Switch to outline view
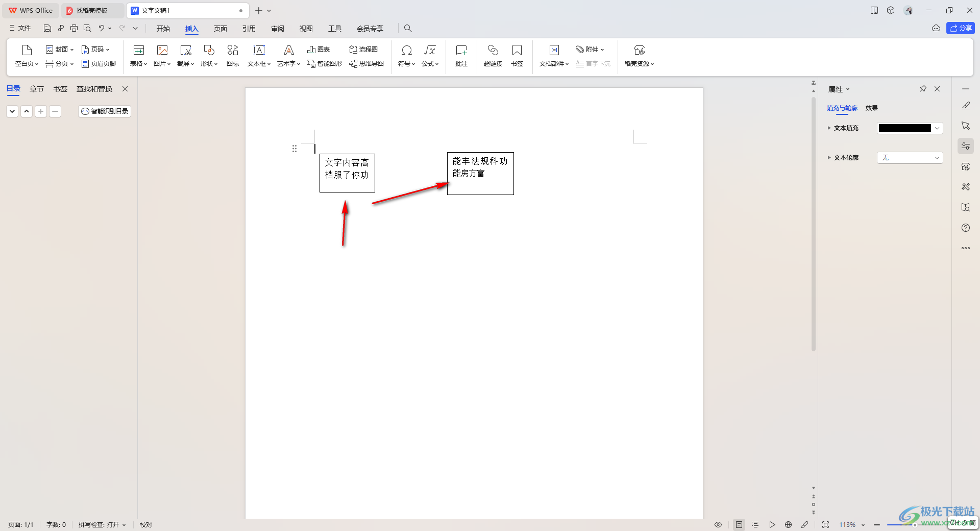 click(755, 524)
